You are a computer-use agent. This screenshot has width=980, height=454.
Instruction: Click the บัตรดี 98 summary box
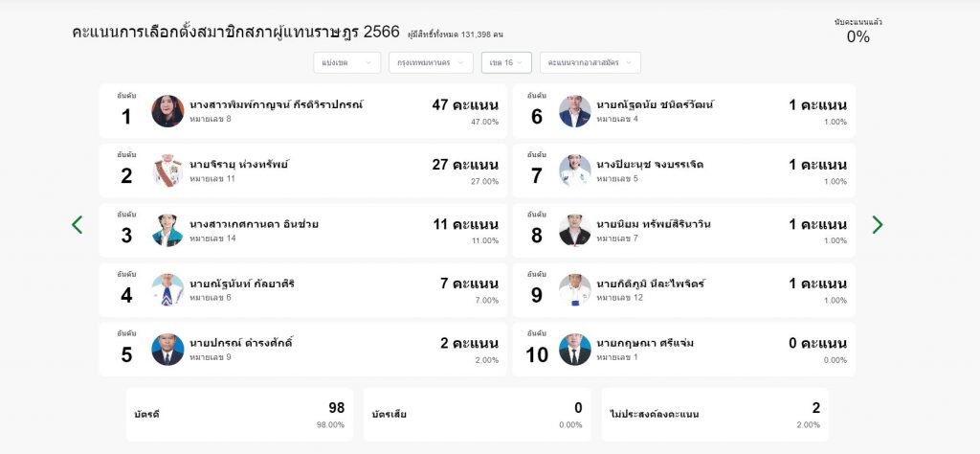pos(239,414)
